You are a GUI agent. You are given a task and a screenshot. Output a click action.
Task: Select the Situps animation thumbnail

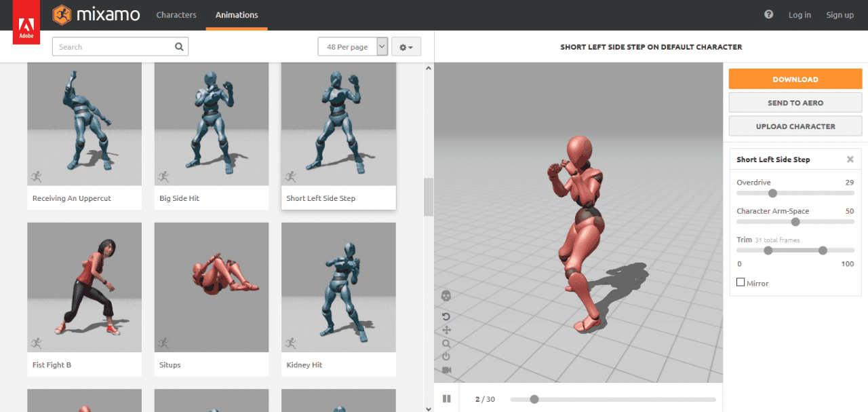point(212,288)
